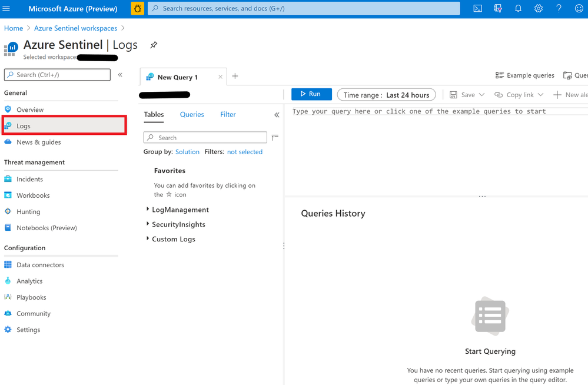Click the yellow bug preview icon

[x=138, y=8]
